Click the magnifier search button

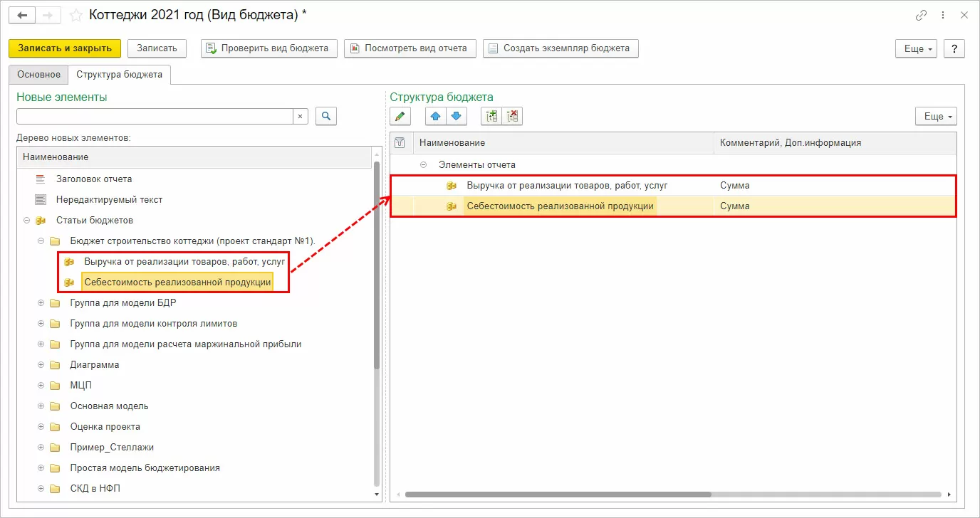pyautogui.click(x=325, y=116)
